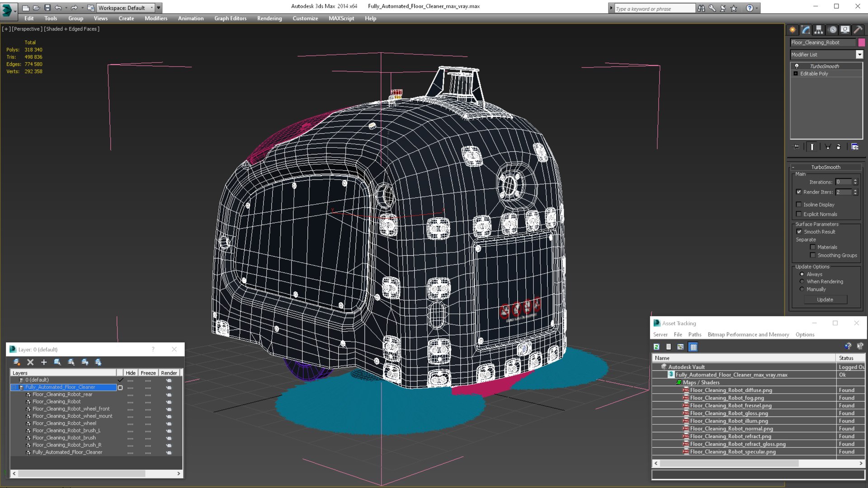Open the Motion command panel tab

pos(832,30)
